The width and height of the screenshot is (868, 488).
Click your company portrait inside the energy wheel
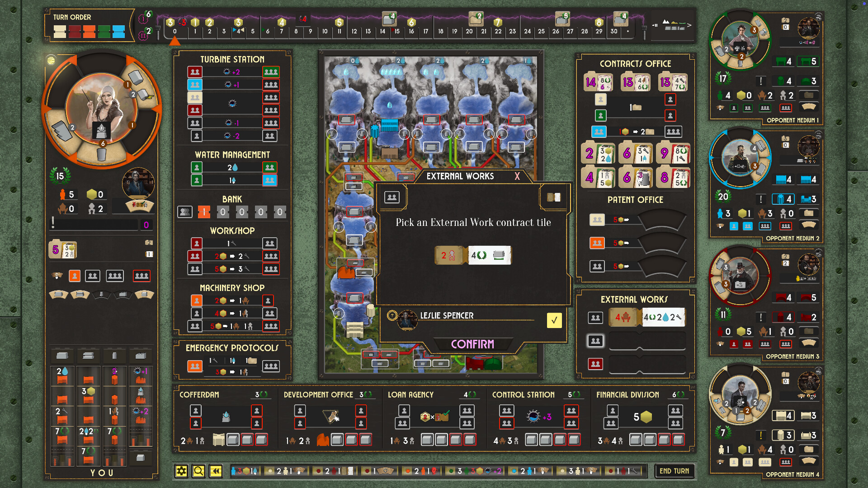click(x=102, y=107)
